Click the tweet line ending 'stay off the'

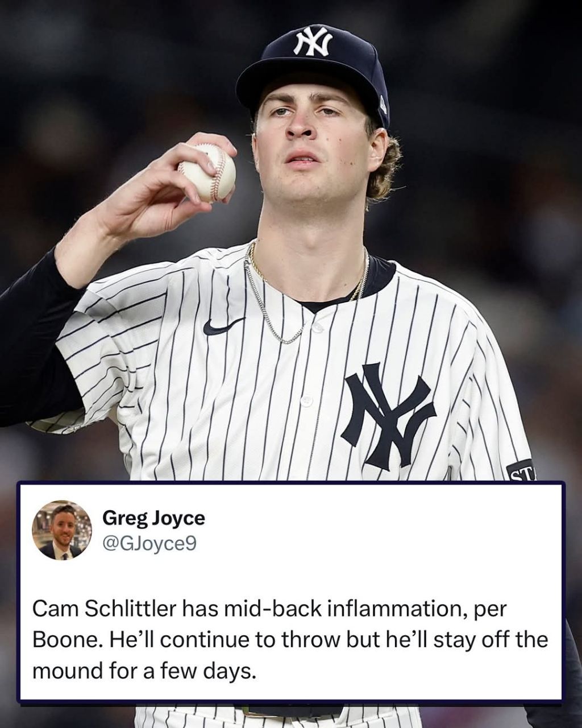(x=290, y=640)
